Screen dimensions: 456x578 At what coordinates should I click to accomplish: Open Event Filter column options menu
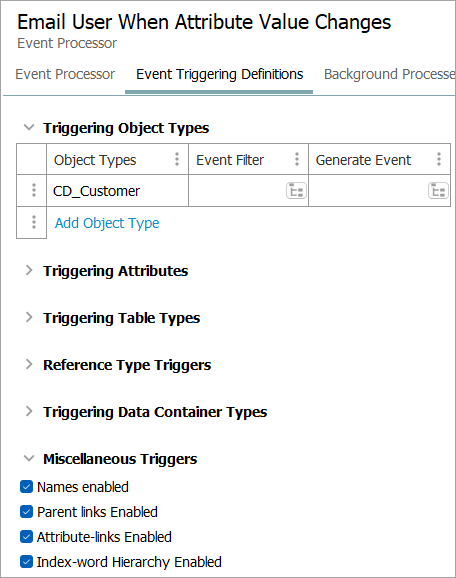point(297,159)
